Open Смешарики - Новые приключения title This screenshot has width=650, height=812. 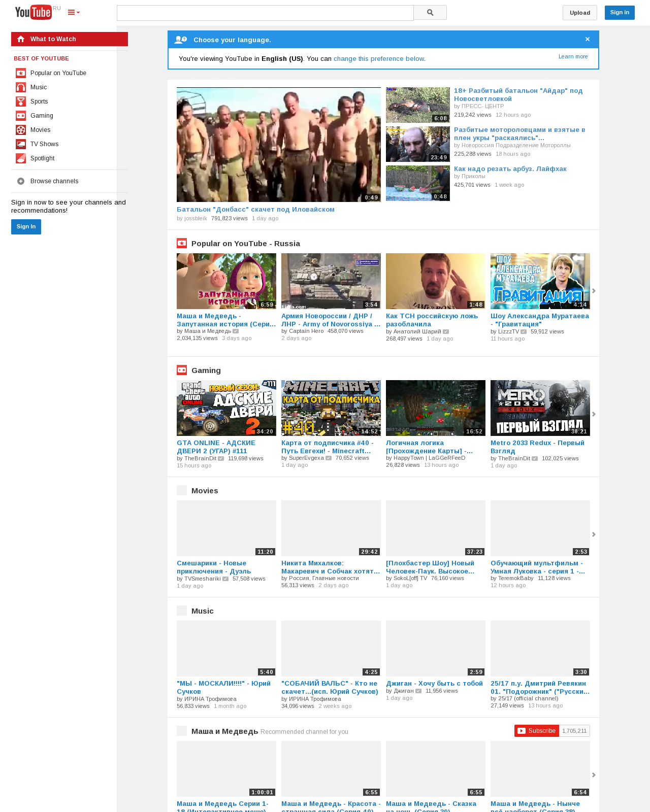pyautogui.click(x=214, y=567)
